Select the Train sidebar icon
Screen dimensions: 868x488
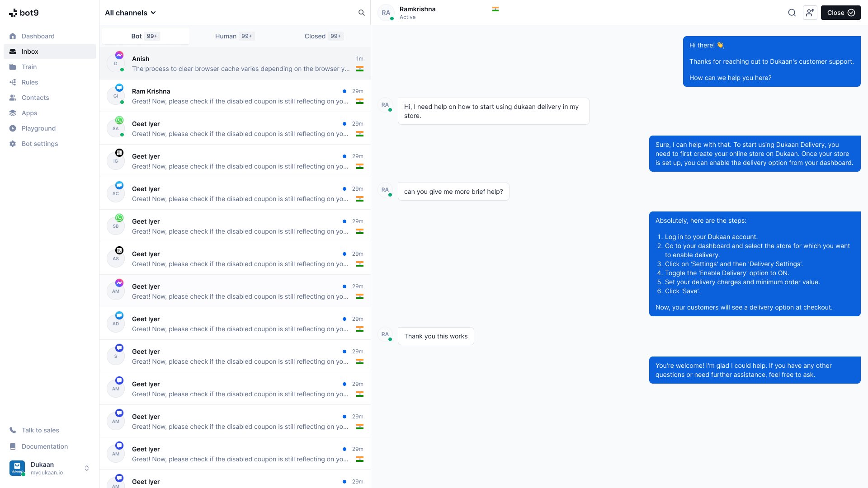pos(14,67)
